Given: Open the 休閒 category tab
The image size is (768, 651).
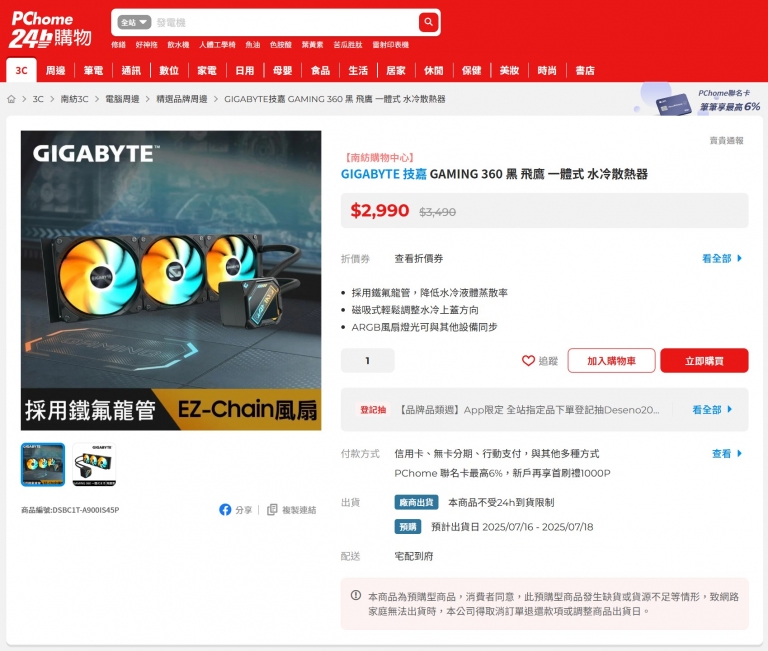Looking at the screenshot, I should pos(433,71).
